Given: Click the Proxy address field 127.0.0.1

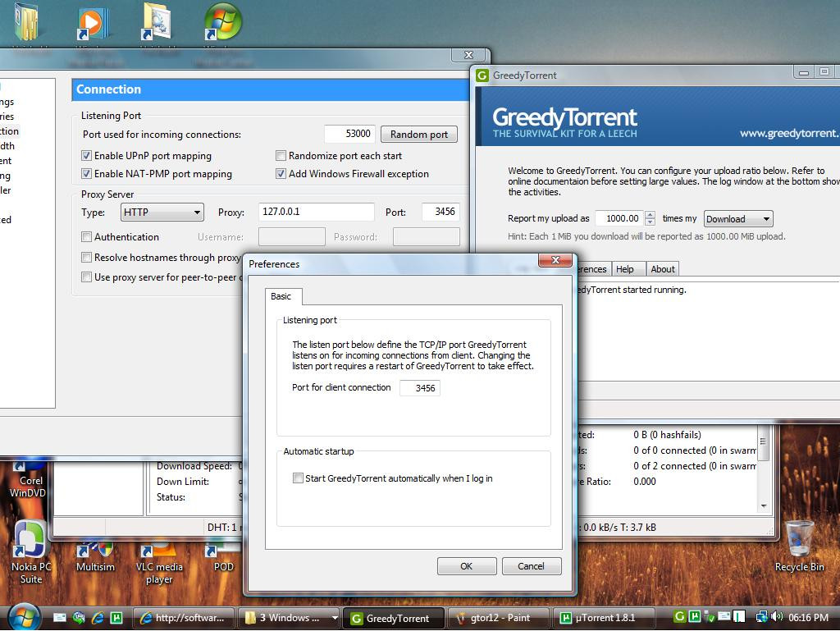Looking at the screenshot, I should [x=316, y=212].
